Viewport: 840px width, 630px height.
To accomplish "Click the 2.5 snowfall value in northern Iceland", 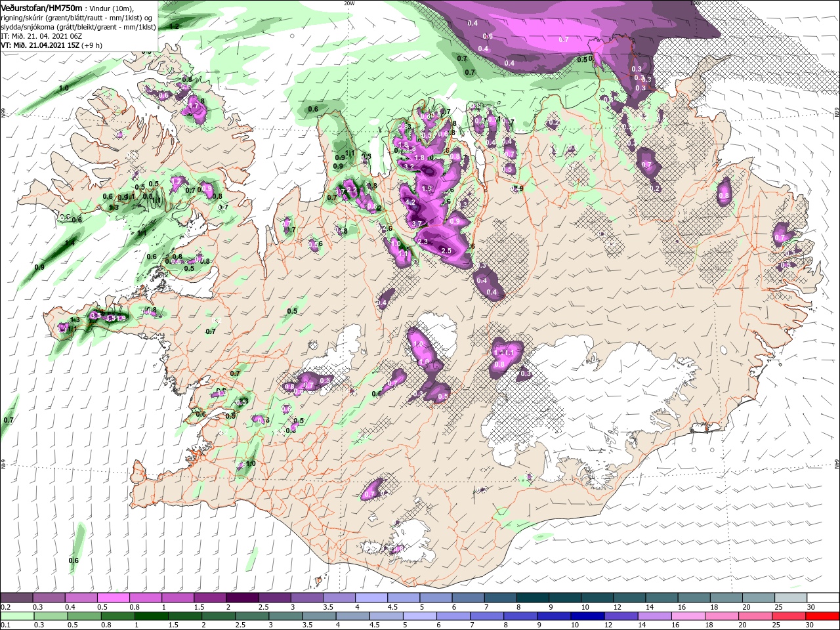I will 446,251.
